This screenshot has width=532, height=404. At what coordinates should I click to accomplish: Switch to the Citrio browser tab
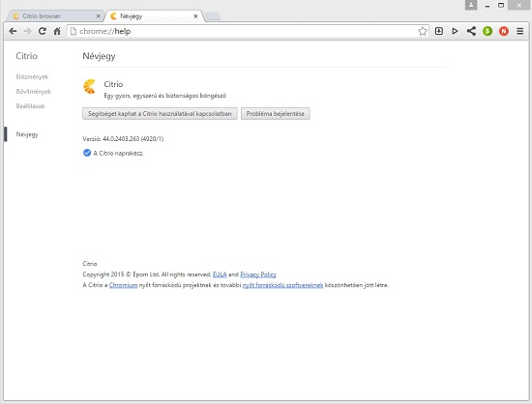(54, 15)
